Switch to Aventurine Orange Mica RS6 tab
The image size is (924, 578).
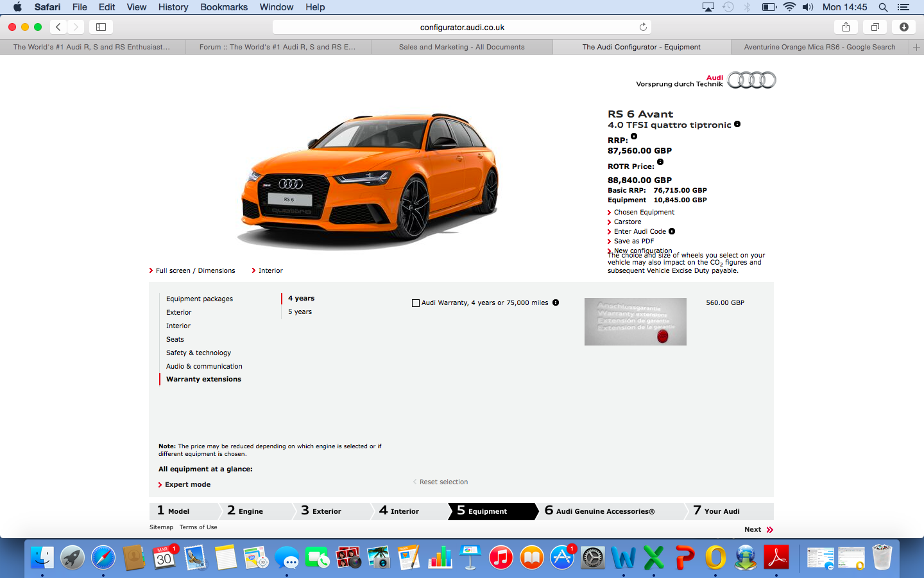click(x=819, y=47)
